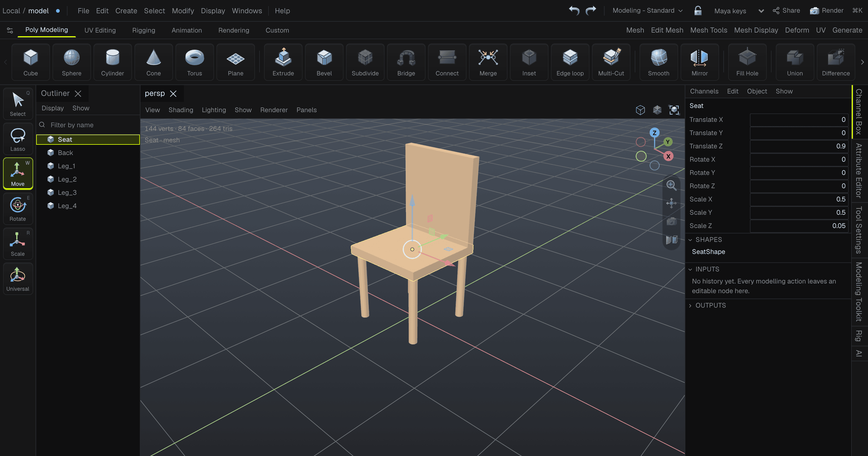Switch to the UV Editing shelf tab
This screenshot has width=868, height=456.
[100, 30]
